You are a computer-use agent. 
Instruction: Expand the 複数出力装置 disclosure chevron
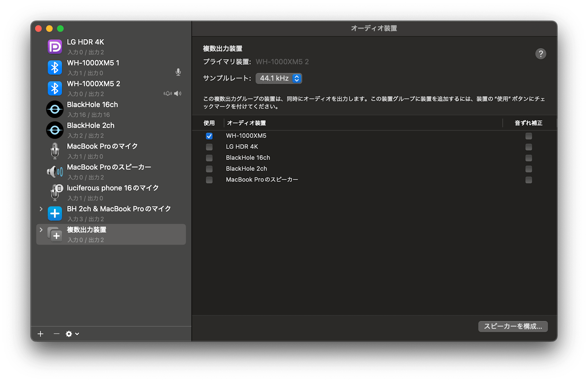pos(41,230)
